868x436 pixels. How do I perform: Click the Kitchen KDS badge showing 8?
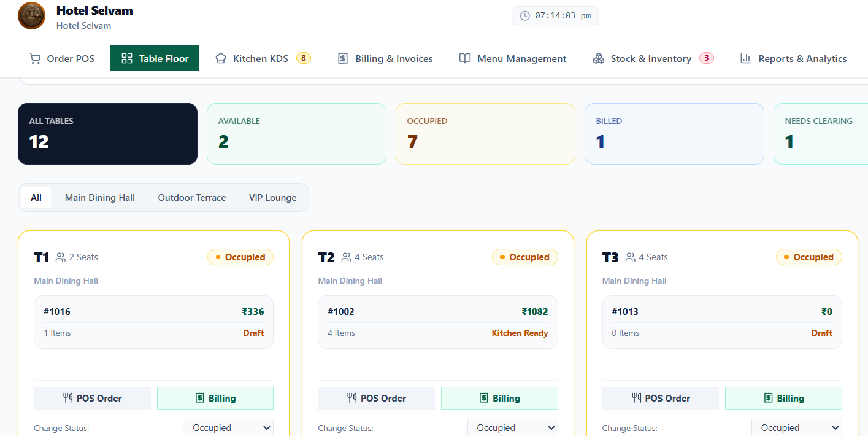pyautogui.click(x=304, y=58)
